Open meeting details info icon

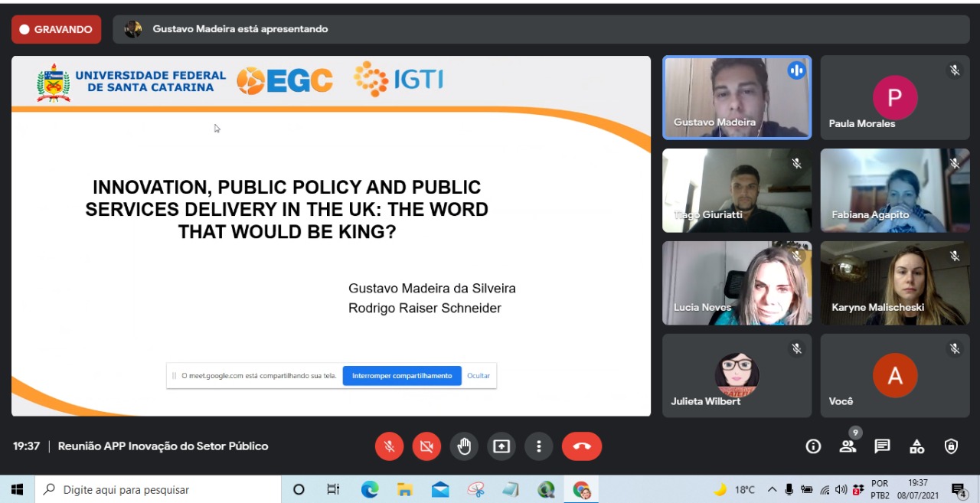coord(813,446)
